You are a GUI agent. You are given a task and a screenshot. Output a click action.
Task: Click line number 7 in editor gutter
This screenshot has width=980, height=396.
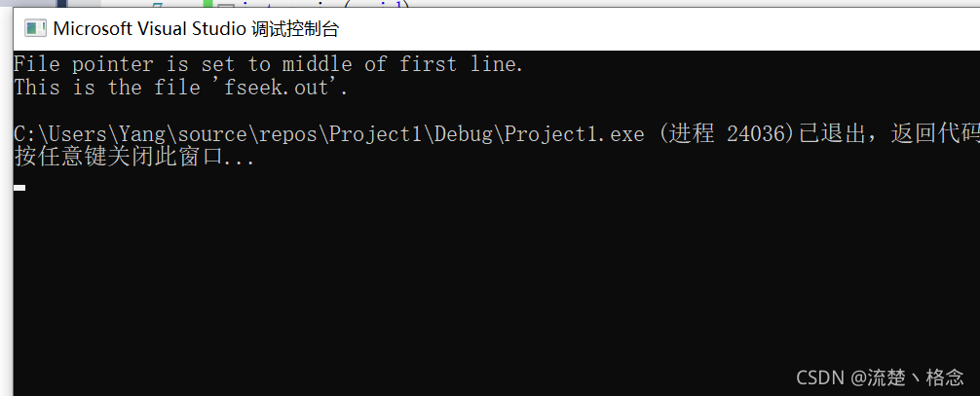158,4
